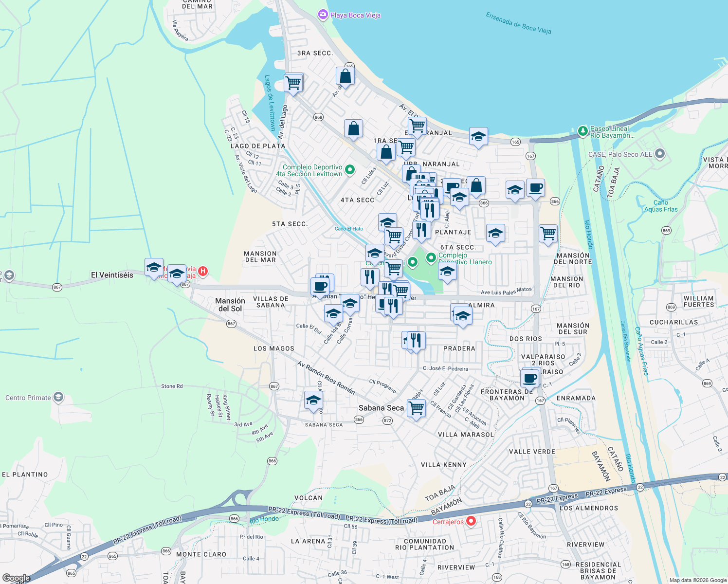
Task: Click the MONTE CLARO neighborhood label
Action: (201, 554)
